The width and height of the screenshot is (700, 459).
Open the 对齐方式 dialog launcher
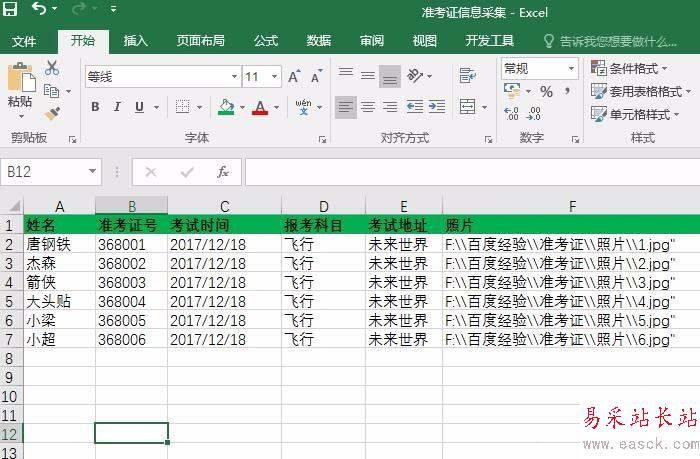pyautogui.click(x=488, y=140)
